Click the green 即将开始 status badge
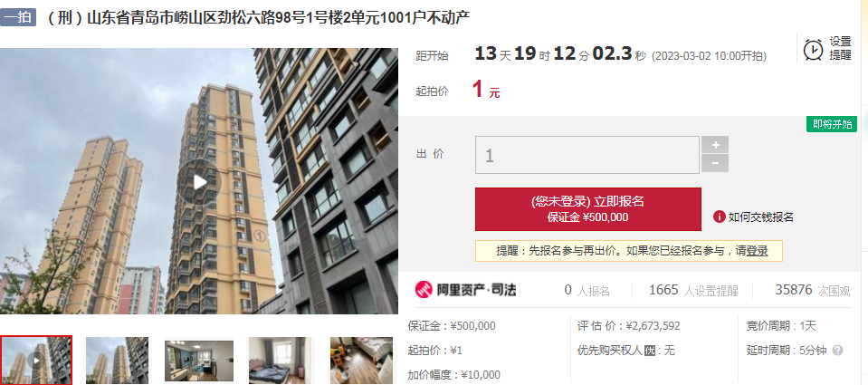Image resolution: width=868 pixels, height=385 pixels. (832, 125)
